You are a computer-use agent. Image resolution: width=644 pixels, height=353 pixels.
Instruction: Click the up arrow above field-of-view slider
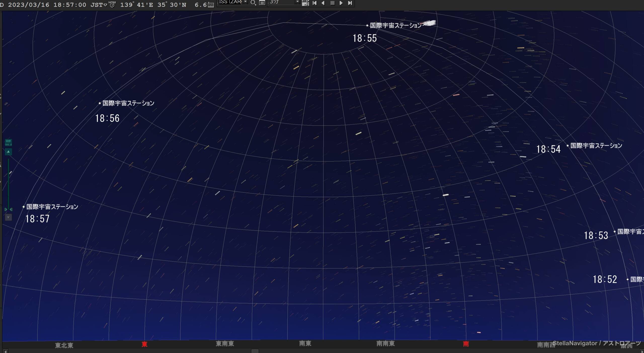coord(8,152)
